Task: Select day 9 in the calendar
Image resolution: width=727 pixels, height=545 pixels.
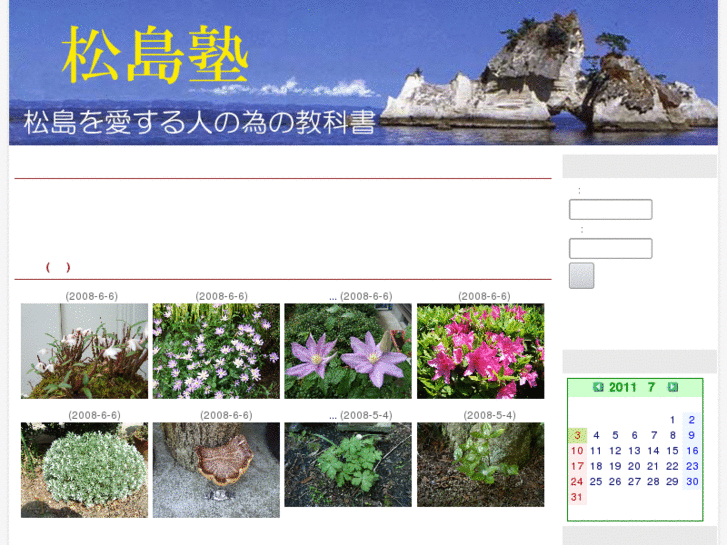Action: [691, 435]
